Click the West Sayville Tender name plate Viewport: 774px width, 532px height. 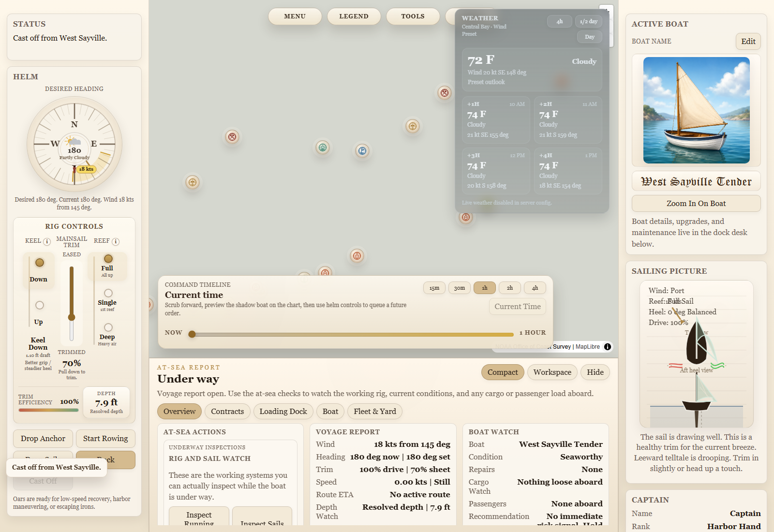click(696, 181)
